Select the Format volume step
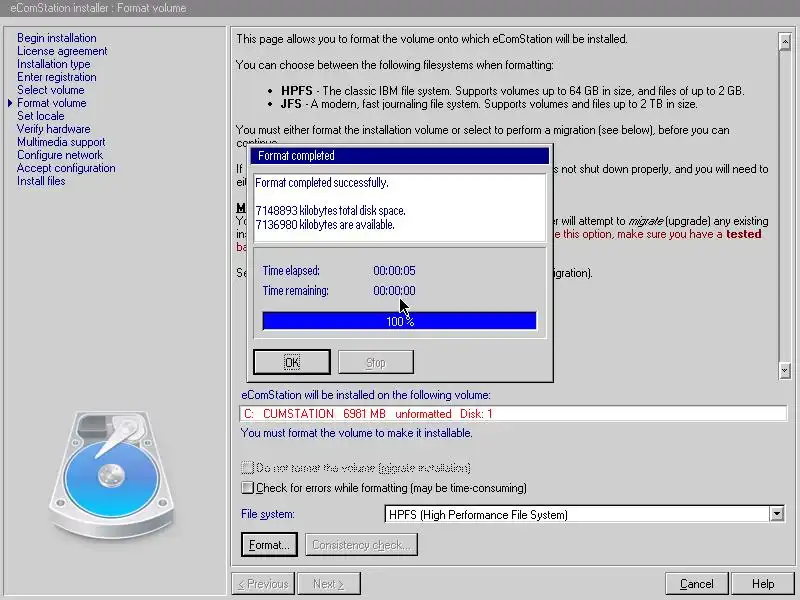 coord(52,103)
